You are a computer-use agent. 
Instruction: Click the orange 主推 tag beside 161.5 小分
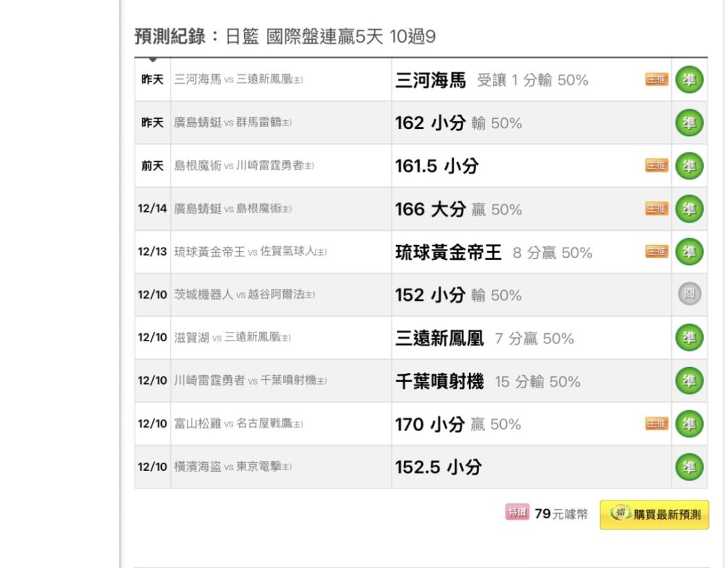point(657,166)
